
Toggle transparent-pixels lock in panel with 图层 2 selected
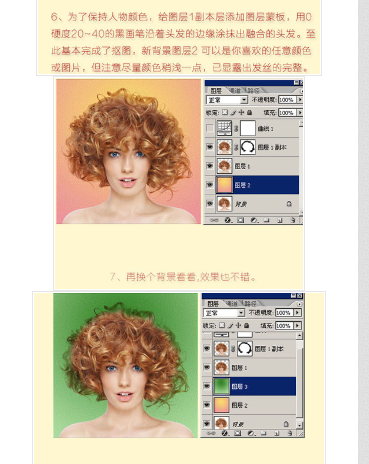click(x=225, y=113)
